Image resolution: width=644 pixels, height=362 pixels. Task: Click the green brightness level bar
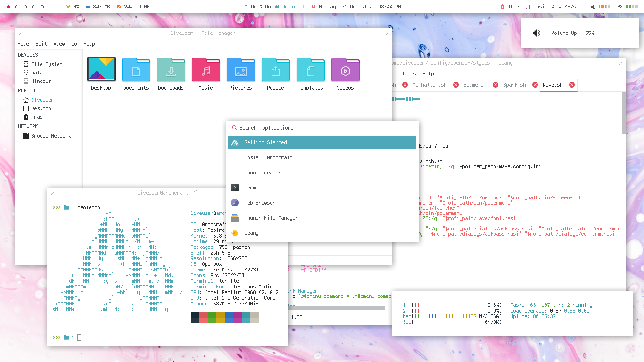(632, 7)
